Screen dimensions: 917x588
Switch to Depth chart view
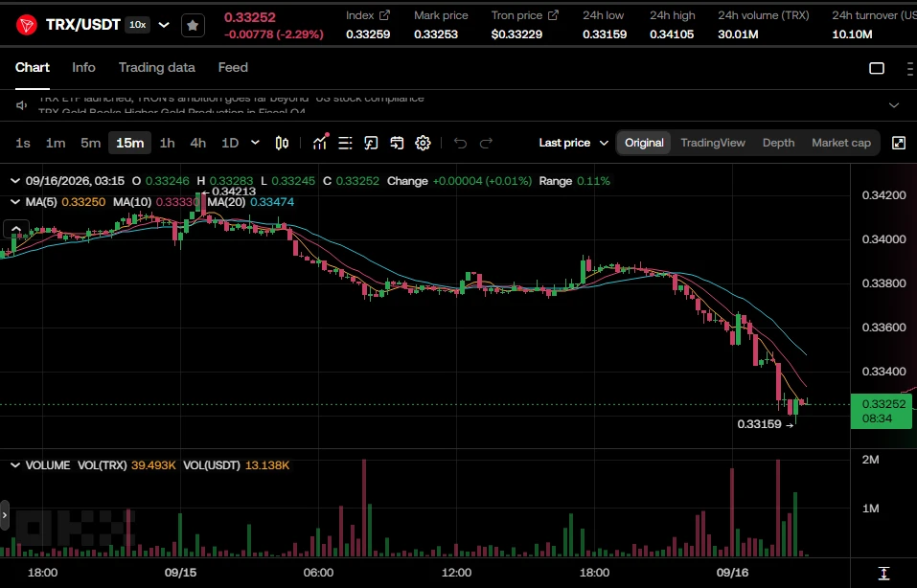(778, 143)
